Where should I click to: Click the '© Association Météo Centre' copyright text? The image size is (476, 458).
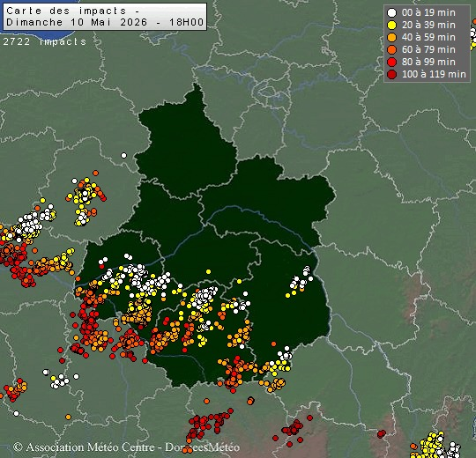click(84, 447)
